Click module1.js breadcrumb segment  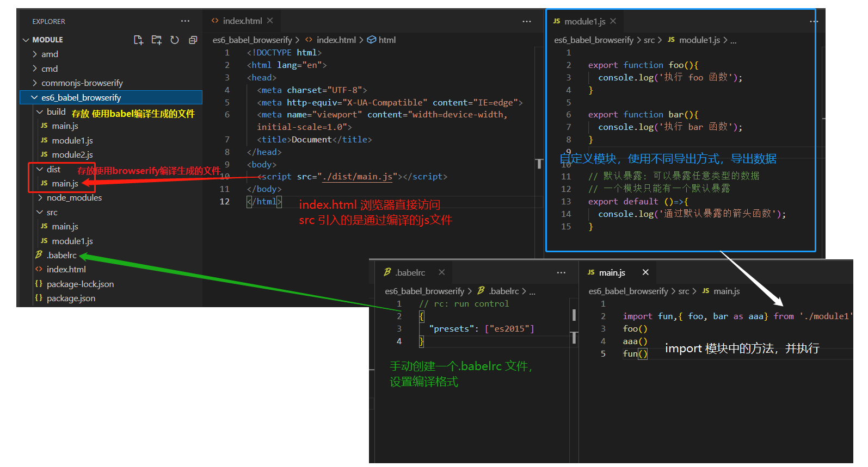[x=699, y=40]
